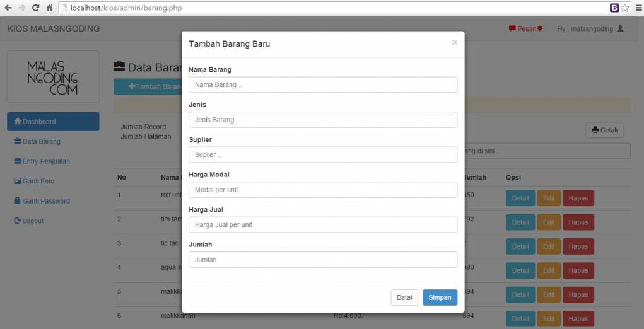644x329 pixels.
Task: Focus the Jenis Barang input
Action: pyautogui.click(x=323, y=120)
